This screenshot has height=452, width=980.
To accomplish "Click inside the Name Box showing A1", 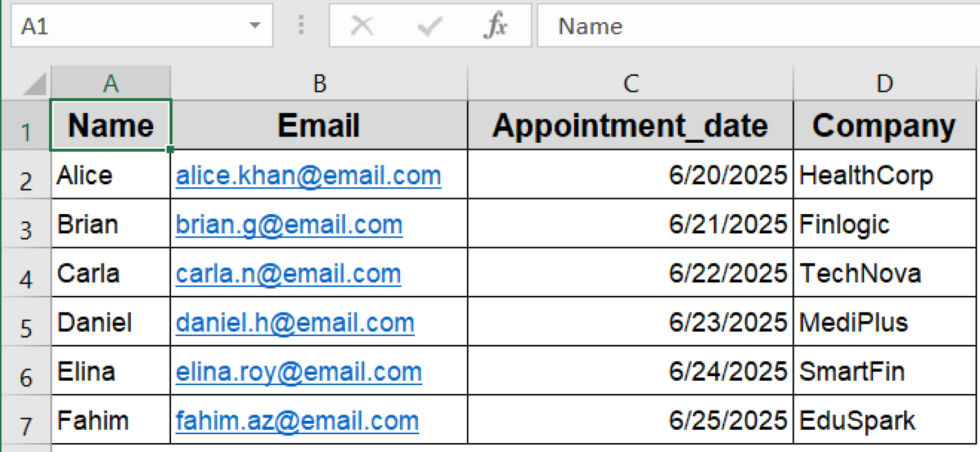I will point(128,26).
